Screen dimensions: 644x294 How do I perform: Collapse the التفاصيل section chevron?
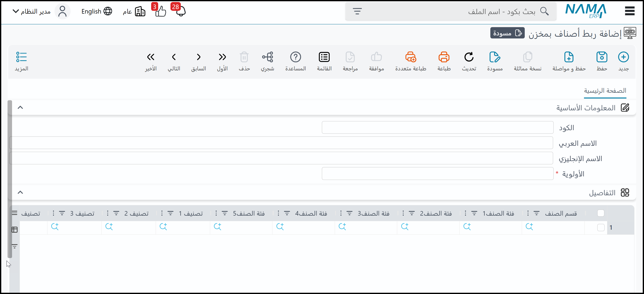[20, 192]
